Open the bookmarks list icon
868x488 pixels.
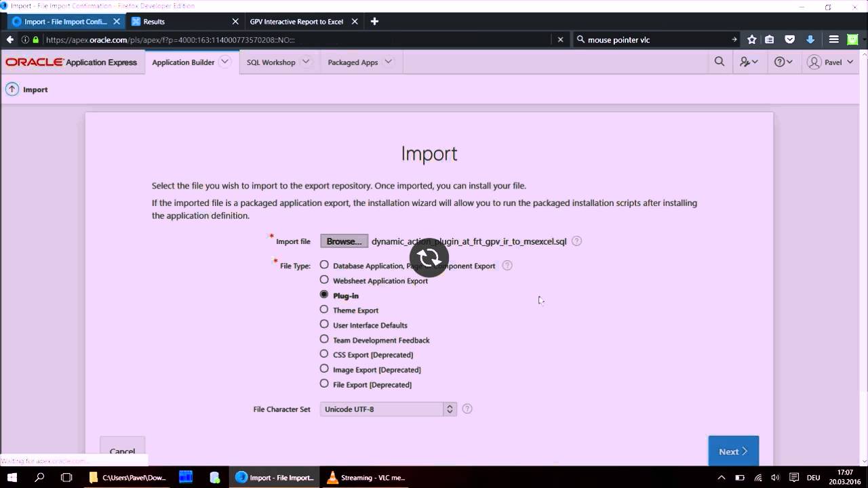click(770, 39)
